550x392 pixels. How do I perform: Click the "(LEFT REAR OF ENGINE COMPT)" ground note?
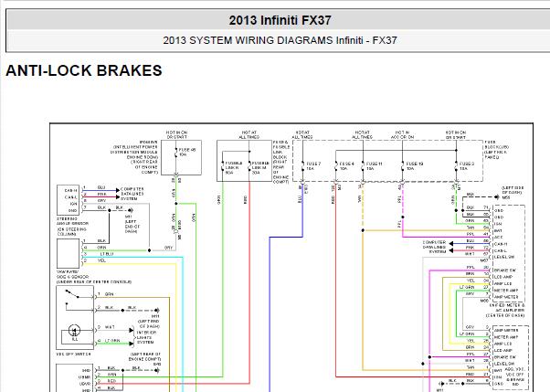click(144, 356)
